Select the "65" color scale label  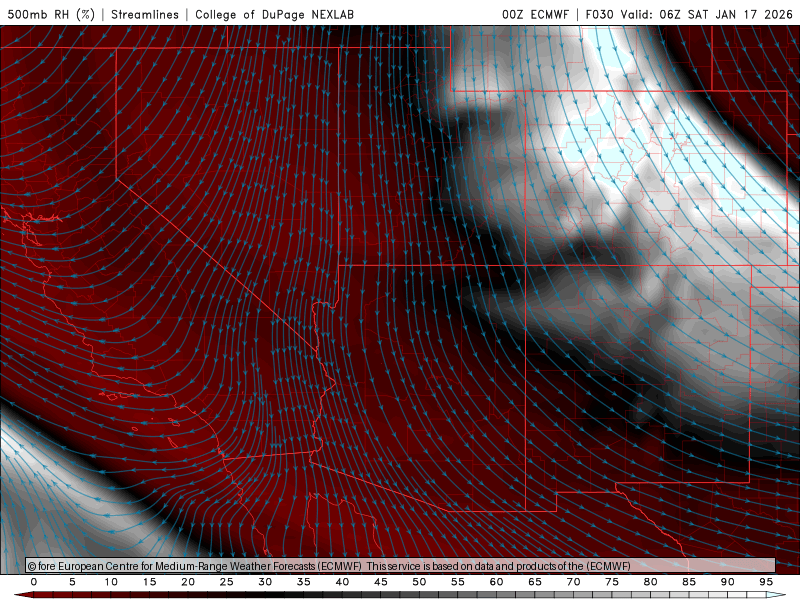click(x=535, y=582)
